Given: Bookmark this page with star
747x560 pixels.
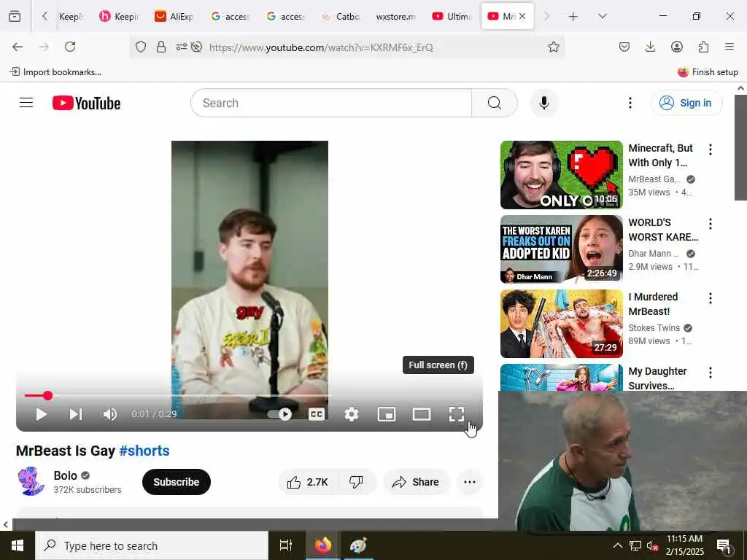Looking at the screenshot, I should 554,47.
